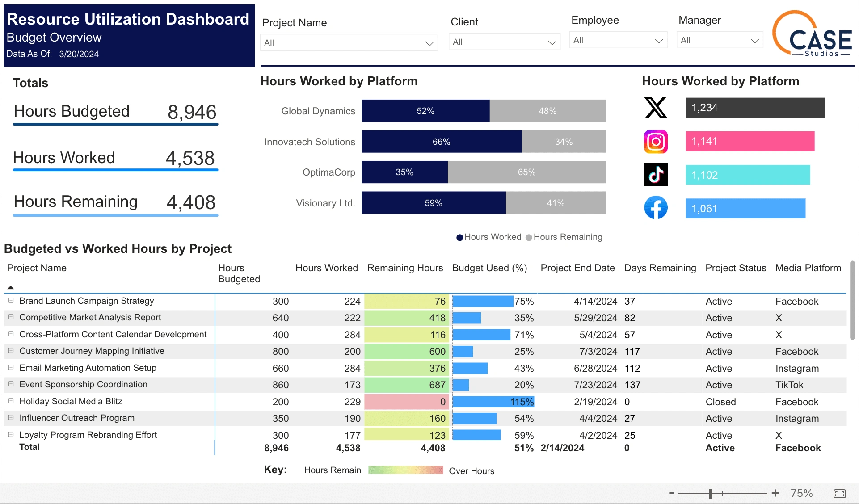The height and width of the screenshot is (504, 859).
Task: Click the X (Twitter) platform logo
Action: (x=656, y=108)
